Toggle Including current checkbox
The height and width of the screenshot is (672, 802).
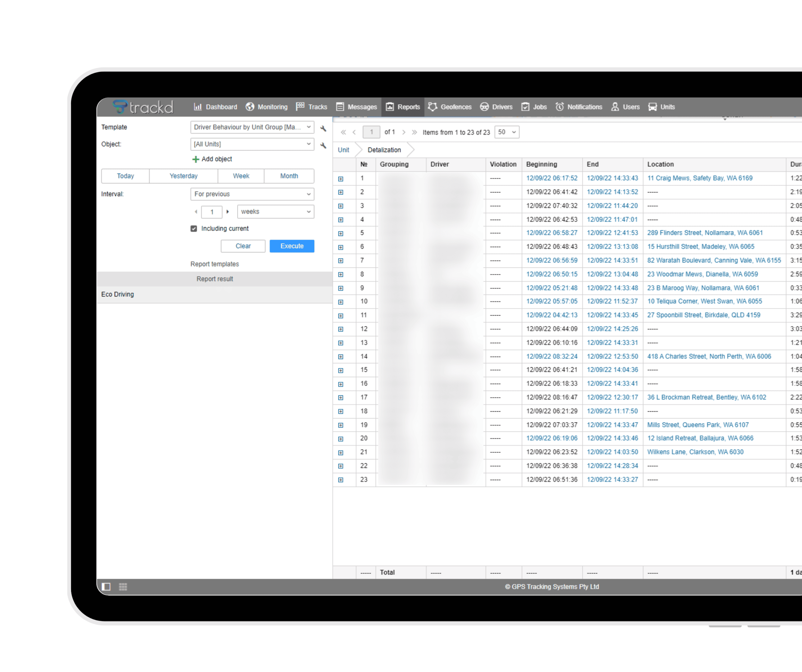click(x=194, y=228)
